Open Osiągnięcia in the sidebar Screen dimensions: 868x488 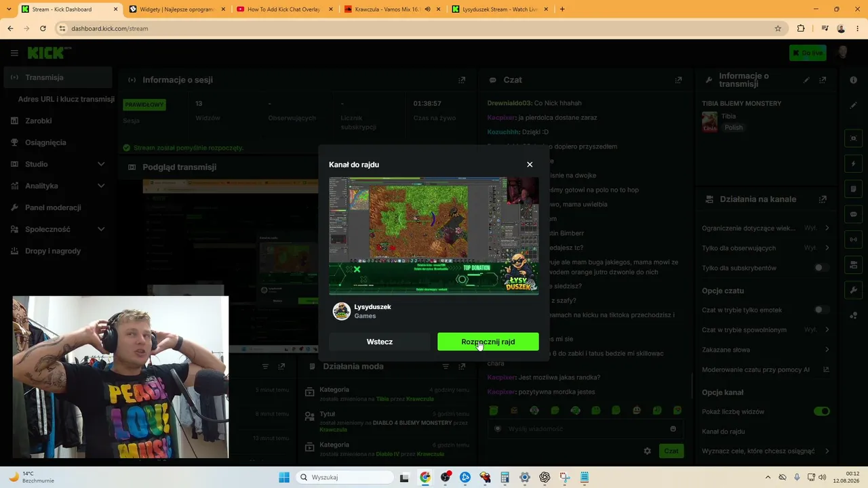(x=58, y=142)
